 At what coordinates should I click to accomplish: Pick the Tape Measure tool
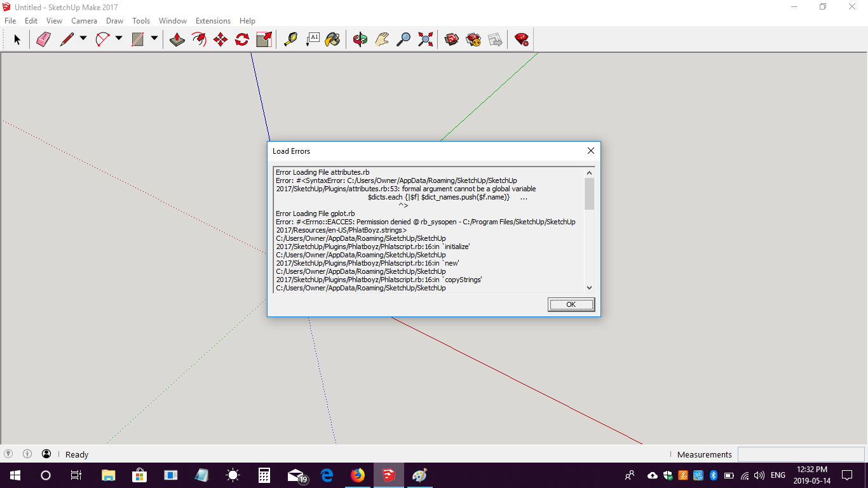290,39
